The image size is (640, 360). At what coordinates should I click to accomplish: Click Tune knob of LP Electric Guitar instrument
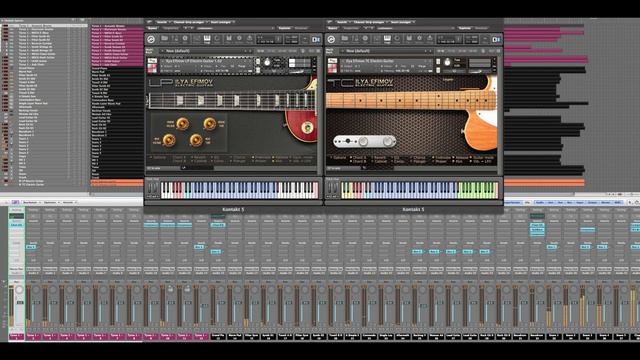click(x=267, y=62)
